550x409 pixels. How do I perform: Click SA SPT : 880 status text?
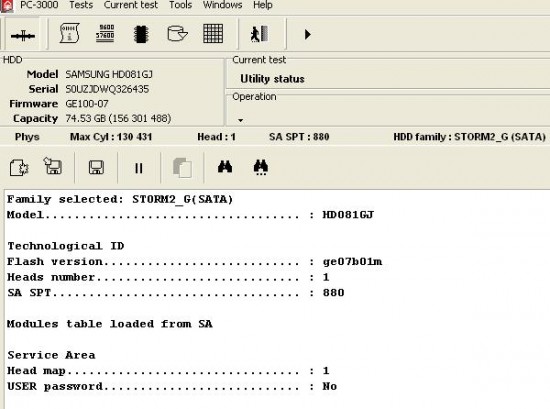pyautogui.click(x=299, y=137)
